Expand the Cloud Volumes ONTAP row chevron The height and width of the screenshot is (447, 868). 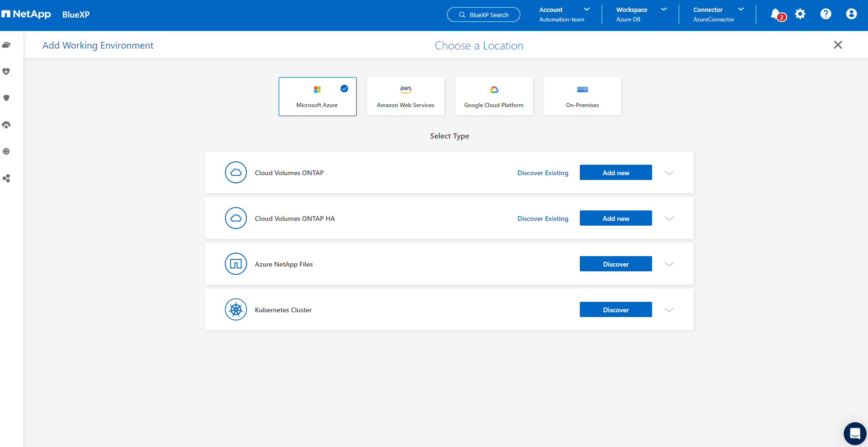pyautogui.click(x=669, y=173)
